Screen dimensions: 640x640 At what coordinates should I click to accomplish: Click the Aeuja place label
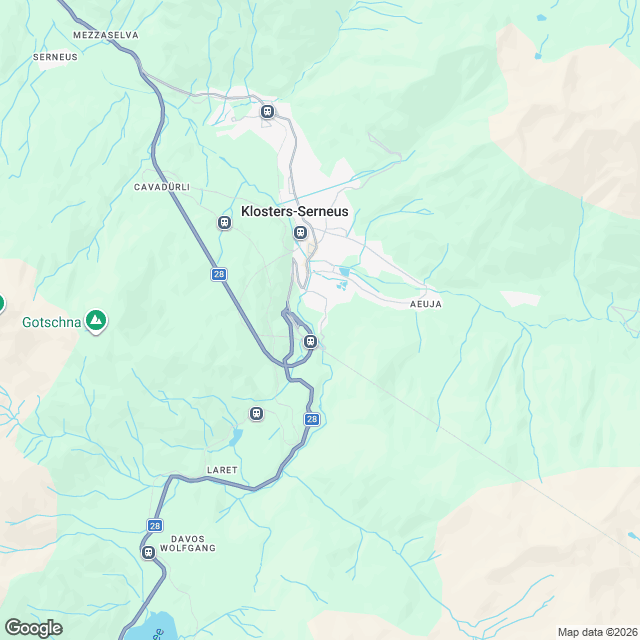click(426, 304)
